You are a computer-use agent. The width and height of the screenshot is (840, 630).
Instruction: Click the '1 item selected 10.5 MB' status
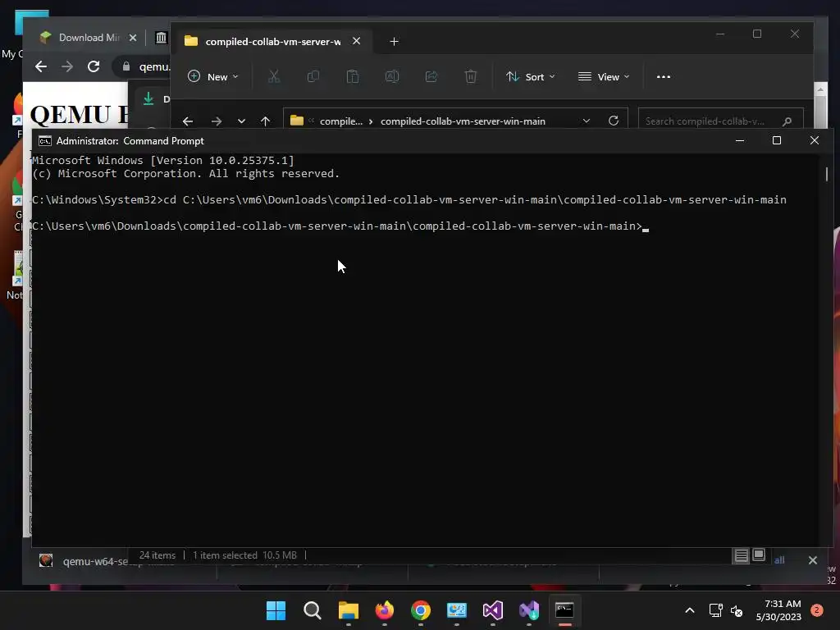(244, 555)
